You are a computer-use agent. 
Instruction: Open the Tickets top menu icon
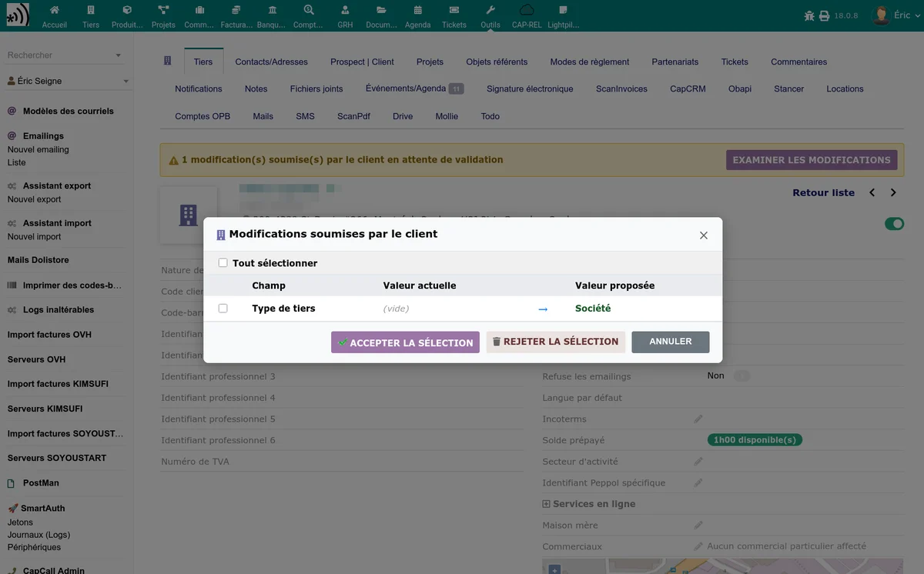pos(454,10)
